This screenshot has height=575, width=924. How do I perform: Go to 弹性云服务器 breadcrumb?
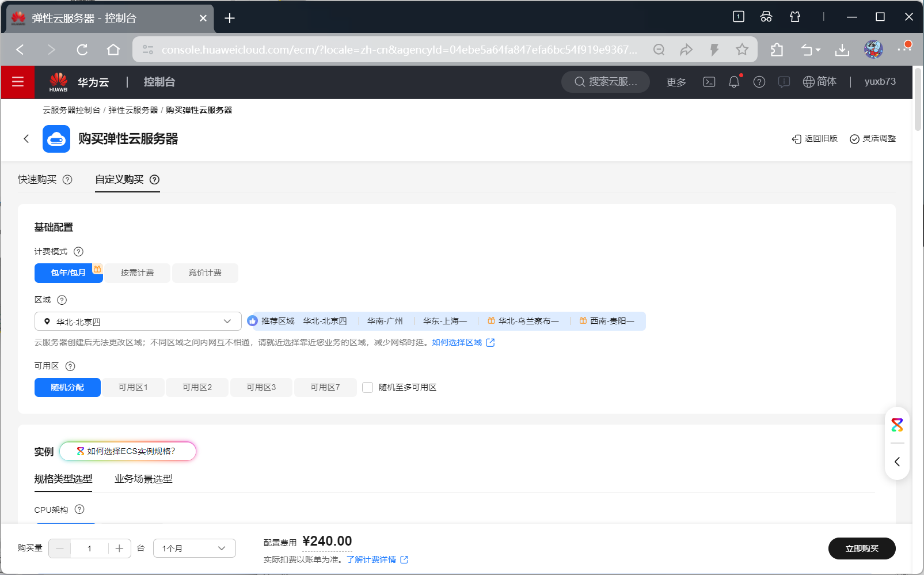point(133,110)
